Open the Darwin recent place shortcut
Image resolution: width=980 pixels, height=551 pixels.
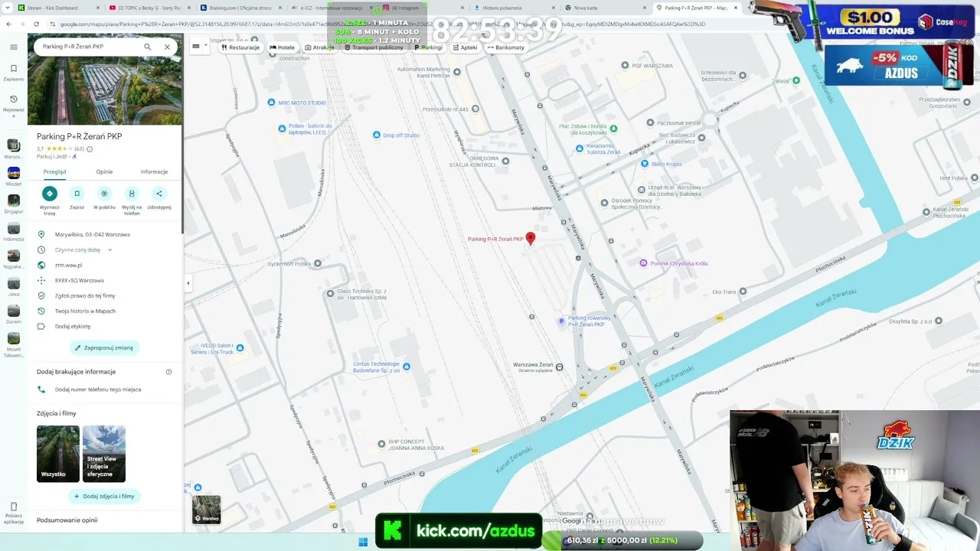[x=14, y=315]
